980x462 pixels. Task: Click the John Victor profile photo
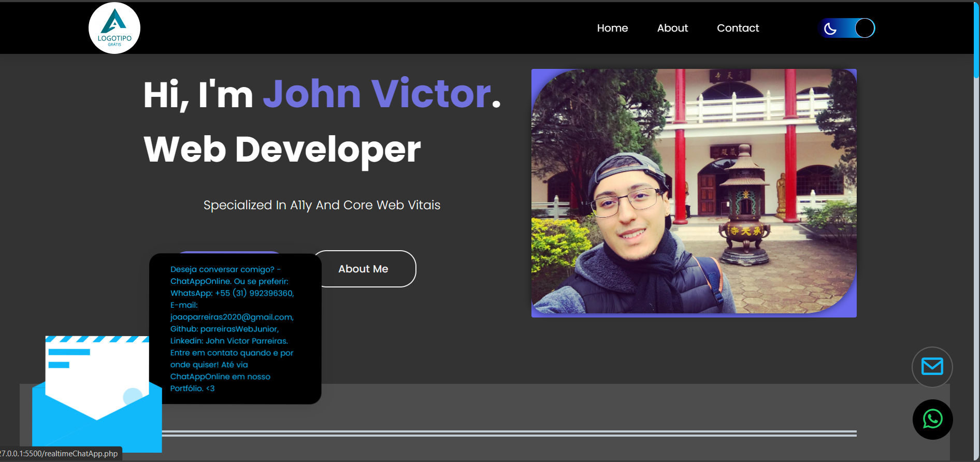(694, 193)
